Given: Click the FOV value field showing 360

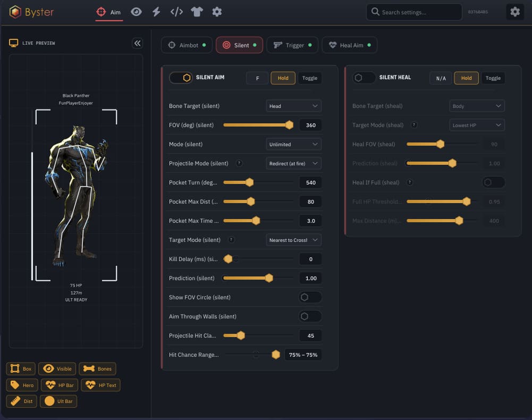Looking at the screenshot, I should (x=311, y=125).
